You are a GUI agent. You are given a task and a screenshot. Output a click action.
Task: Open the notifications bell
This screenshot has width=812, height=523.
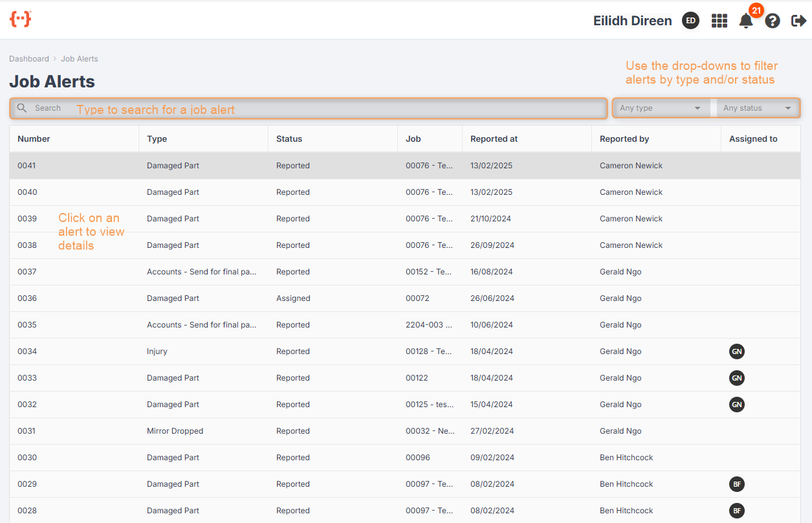(746, 21)
